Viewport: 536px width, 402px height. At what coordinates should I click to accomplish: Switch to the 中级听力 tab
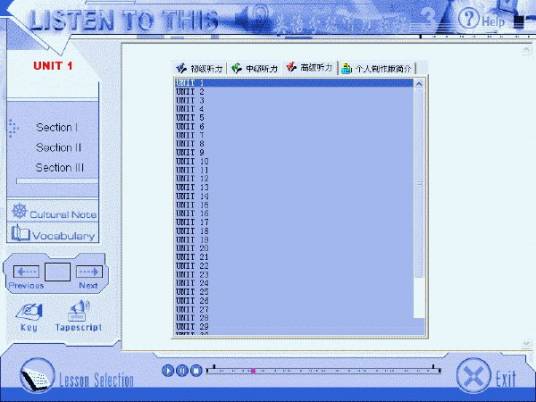(254, 68)
